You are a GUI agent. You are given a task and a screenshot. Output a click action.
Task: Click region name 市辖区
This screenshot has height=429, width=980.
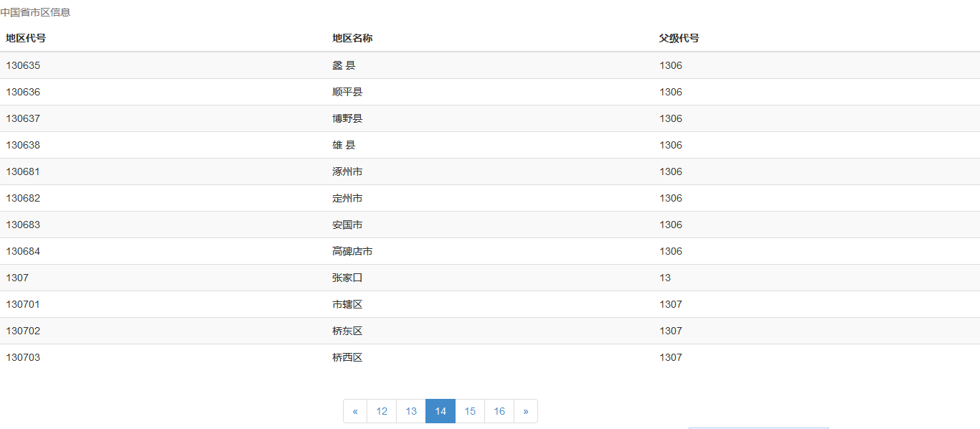click(x=347, y=304)
